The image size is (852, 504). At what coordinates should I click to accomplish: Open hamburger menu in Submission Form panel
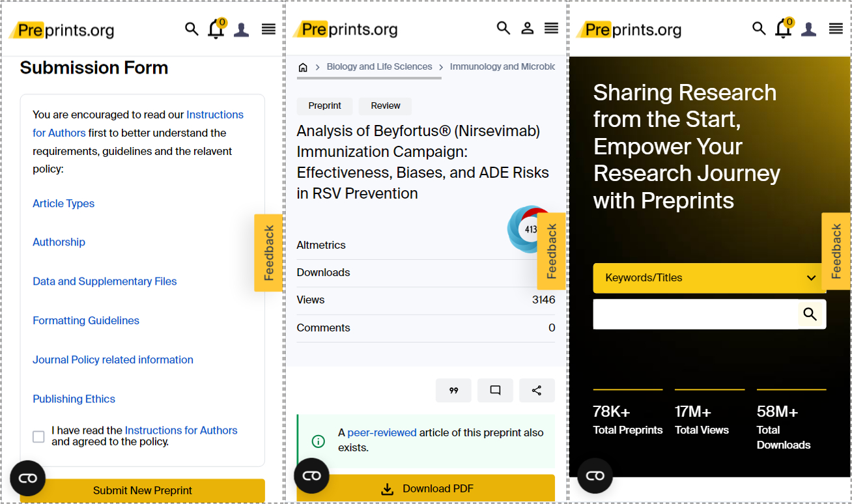(268, 29)
